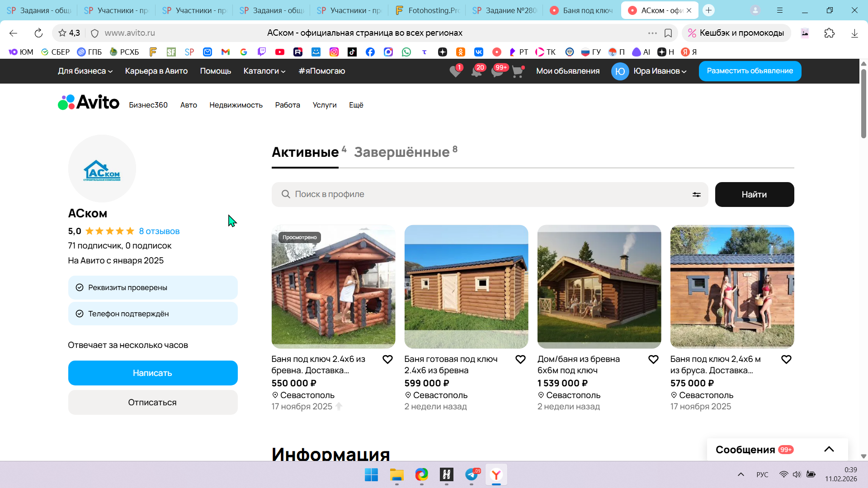Click search filter settings icon in profile search

[x=696, y=194]
